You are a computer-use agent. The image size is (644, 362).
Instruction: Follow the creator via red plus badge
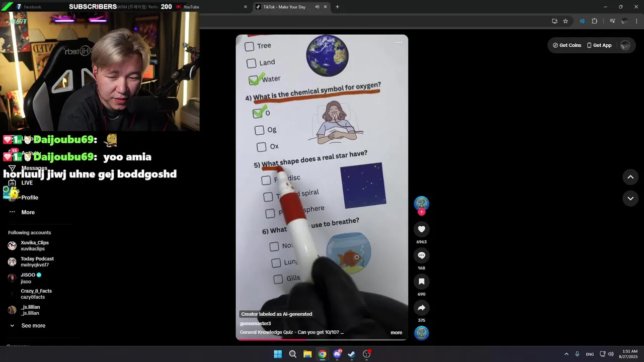coord(422,212)
